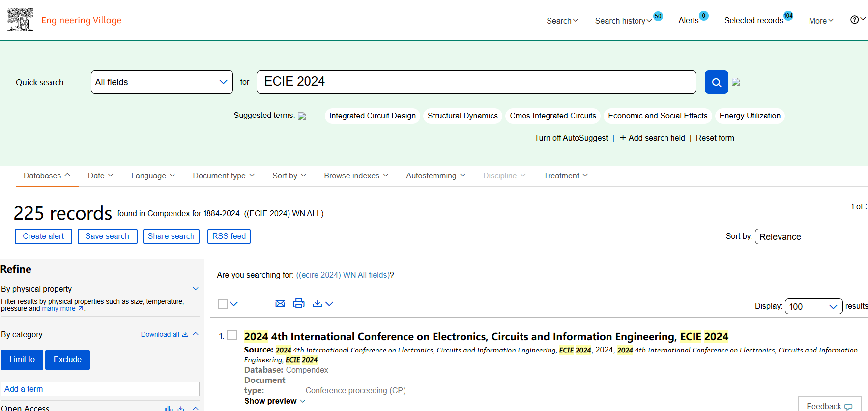This screenshot has width=868, height=411.
Task: Click the Limit to button
Action: tap(22, 360)
